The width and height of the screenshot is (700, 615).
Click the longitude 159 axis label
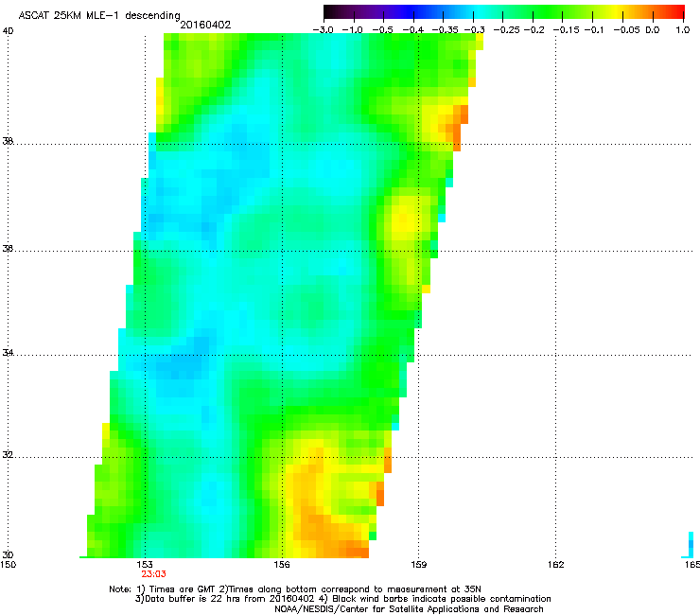[418, 565]
